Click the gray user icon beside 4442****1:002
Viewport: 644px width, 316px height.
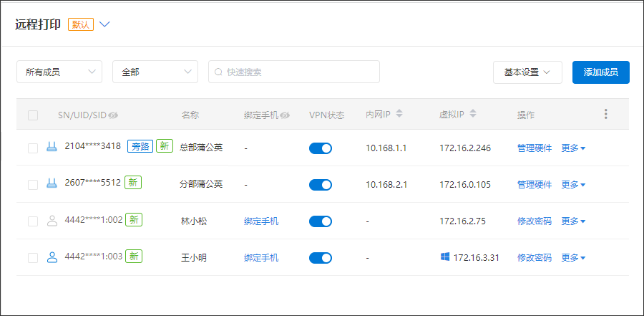tap(52, 221)
